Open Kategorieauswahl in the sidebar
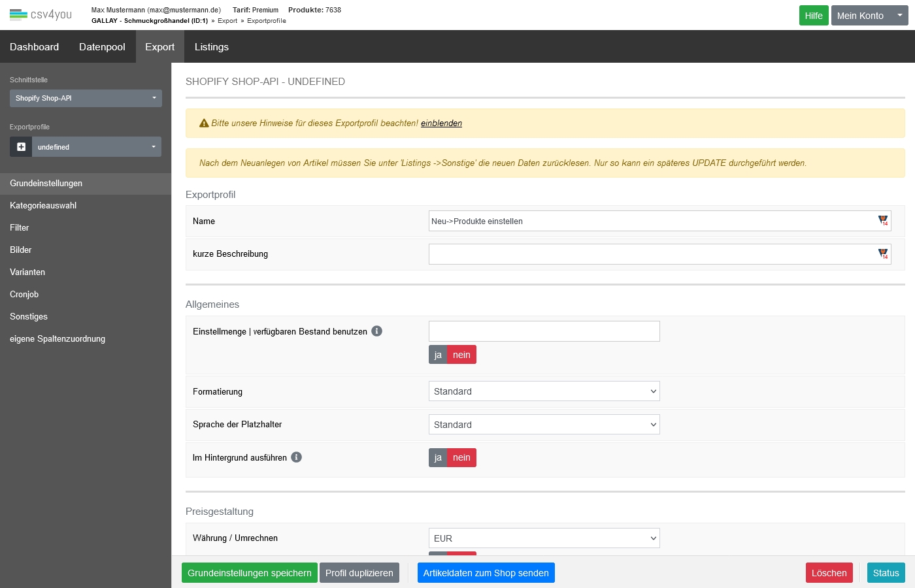915x588 pixels. (x=43, y=205)
